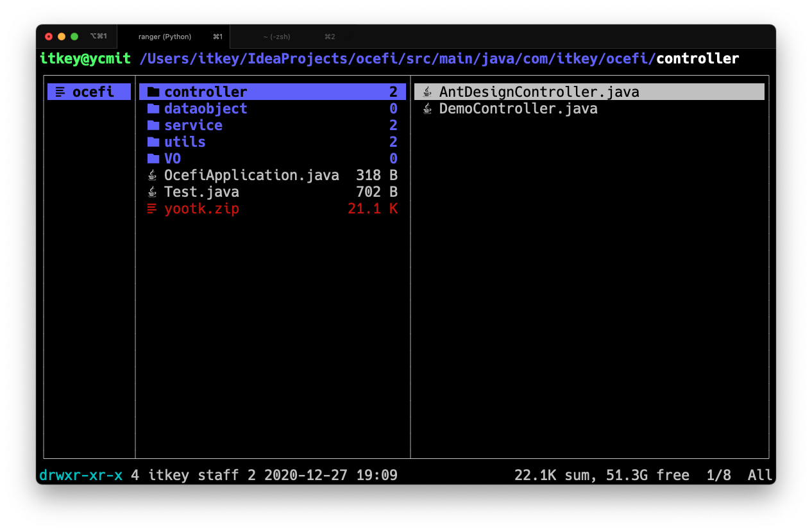The width and height of the screenshot is (812, 532).
Task: Click the folder icon next to controller
Action: click(153, 92)
